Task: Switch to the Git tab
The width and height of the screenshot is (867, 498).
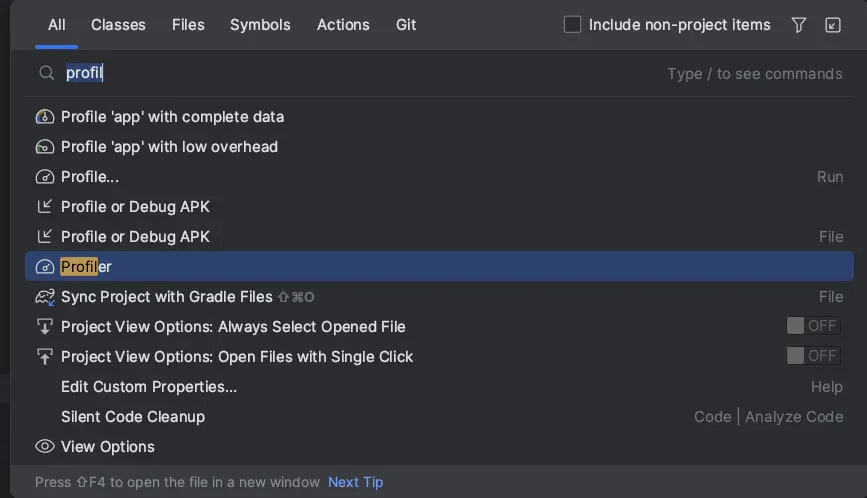Action: coord(406,25)
